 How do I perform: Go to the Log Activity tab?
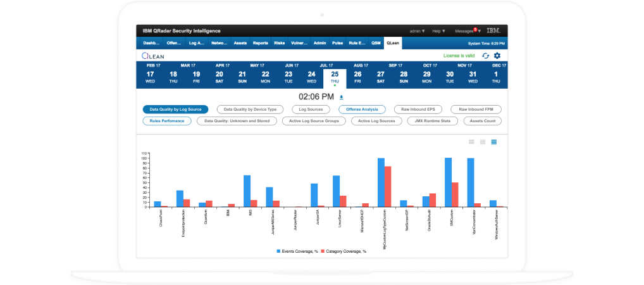click(197, 43)
